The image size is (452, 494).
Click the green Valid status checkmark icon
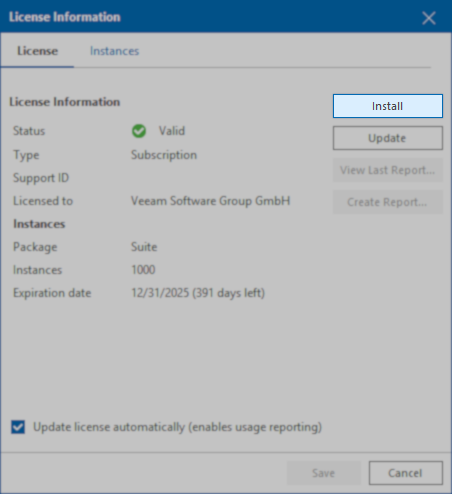point(139,131)
